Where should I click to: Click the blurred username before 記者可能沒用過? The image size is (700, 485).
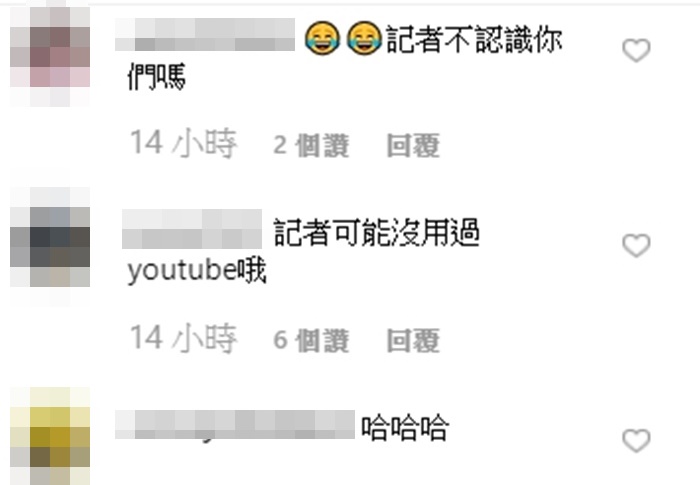[x=192, y=229]
